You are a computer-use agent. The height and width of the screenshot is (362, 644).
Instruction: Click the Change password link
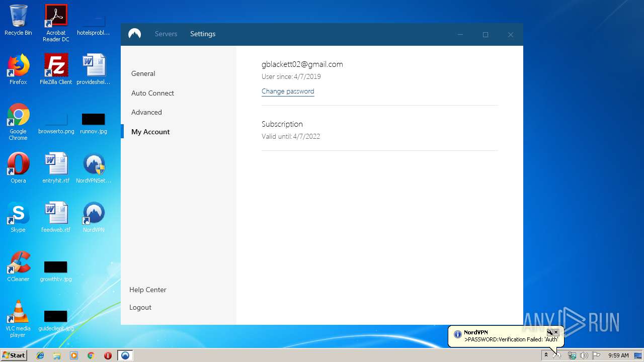[x=288, y=91]
